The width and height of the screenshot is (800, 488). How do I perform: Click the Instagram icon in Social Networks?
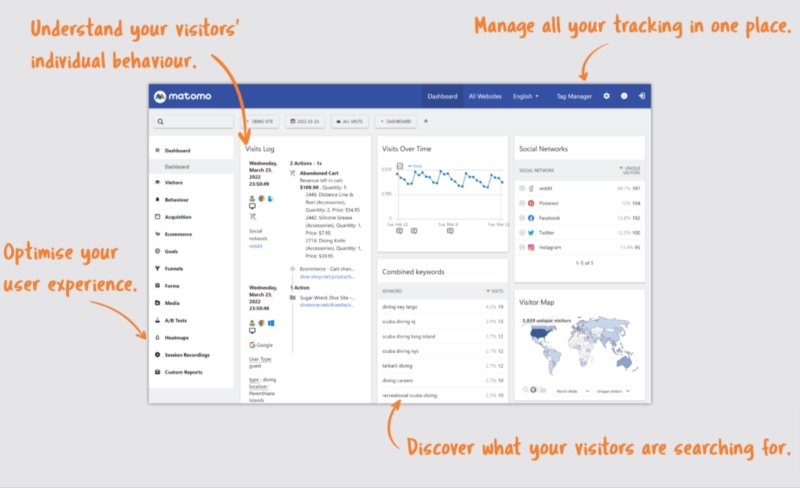pos(531,248)
